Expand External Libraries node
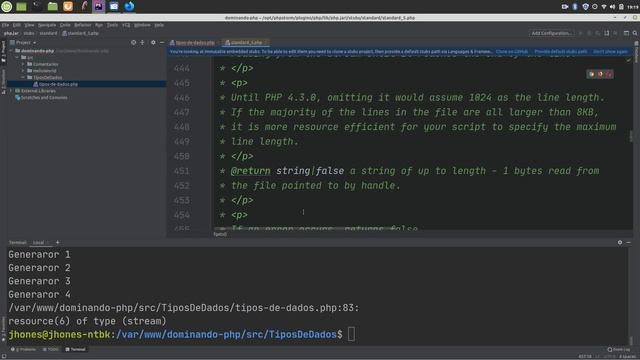Image resolution: width=640 pixels, height=360 pixels. pyautogui.click(x=11, y=91)
